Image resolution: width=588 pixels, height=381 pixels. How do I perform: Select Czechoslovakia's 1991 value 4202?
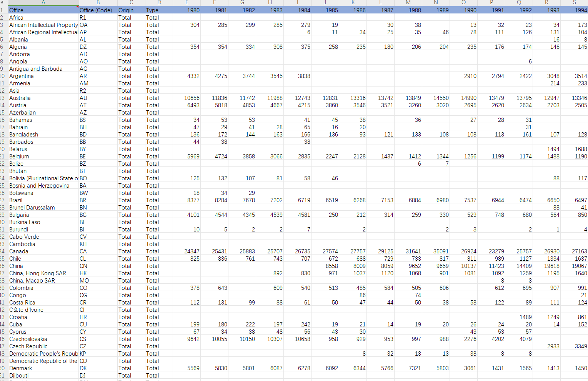[x=491, y=339]
